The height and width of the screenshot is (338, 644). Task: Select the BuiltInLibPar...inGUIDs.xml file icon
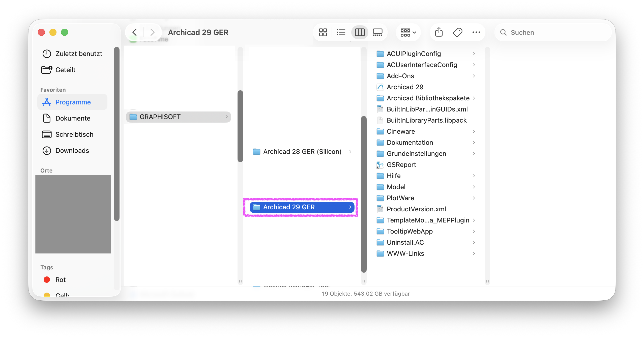pyautogui.click(x=380, y=109)
